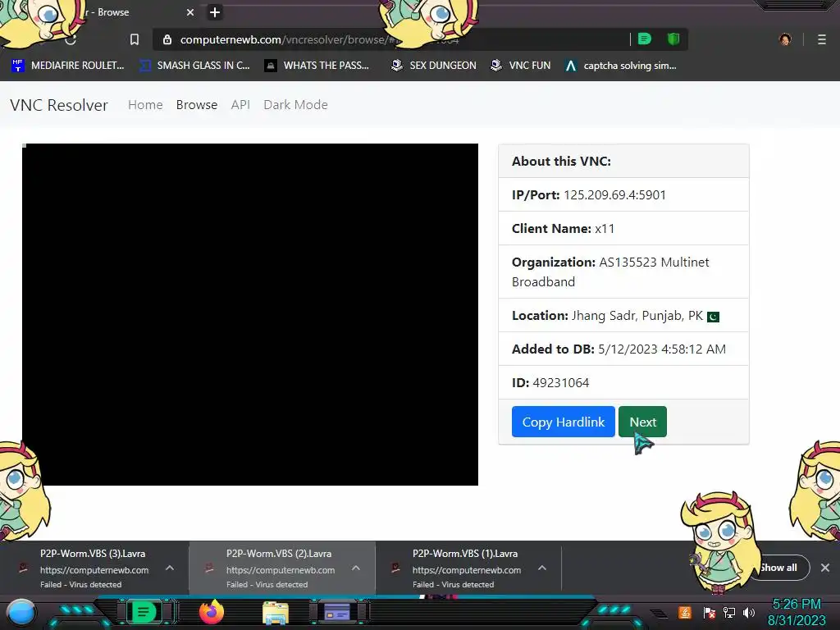Click the Pakistan flag icon
The height and width of the screenshot is (630, 840).
click(713, 317)
